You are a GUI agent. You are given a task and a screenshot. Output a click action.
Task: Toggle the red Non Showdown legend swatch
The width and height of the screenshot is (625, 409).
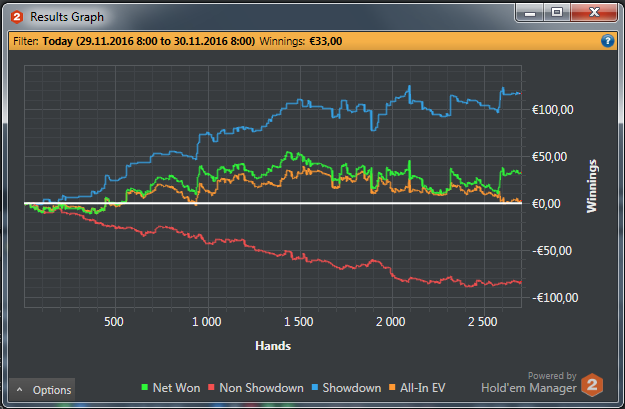click(x=211, y=387)
